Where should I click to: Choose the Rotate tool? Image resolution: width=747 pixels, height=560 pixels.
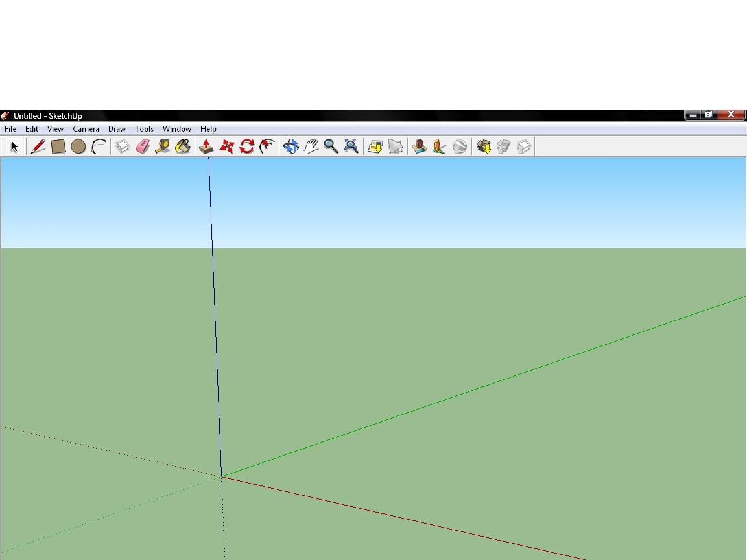coord(246,146)
